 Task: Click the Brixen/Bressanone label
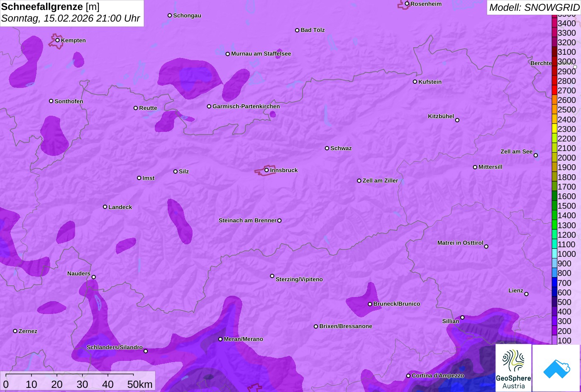point(346,326)
